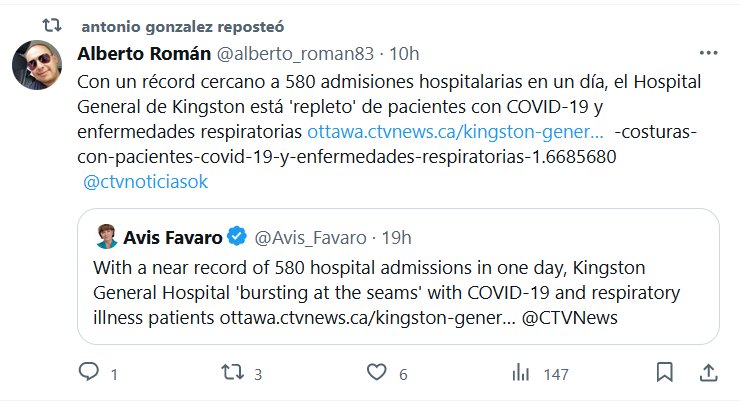Open the three-dot more options menu
Image resolution: width=740 pixels, height=404 pixels.
tap(708, 52)
